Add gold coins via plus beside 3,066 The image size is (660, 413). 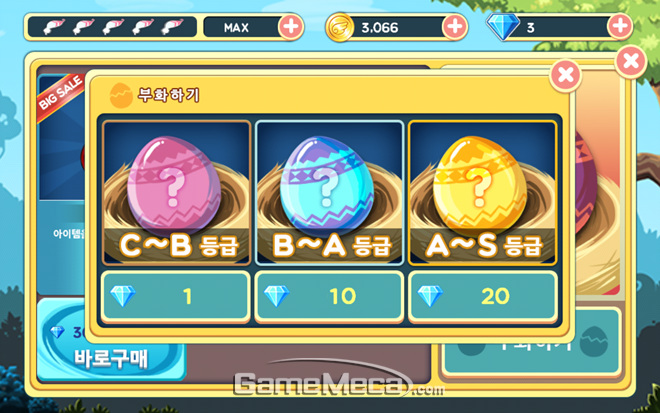point(455,27)
